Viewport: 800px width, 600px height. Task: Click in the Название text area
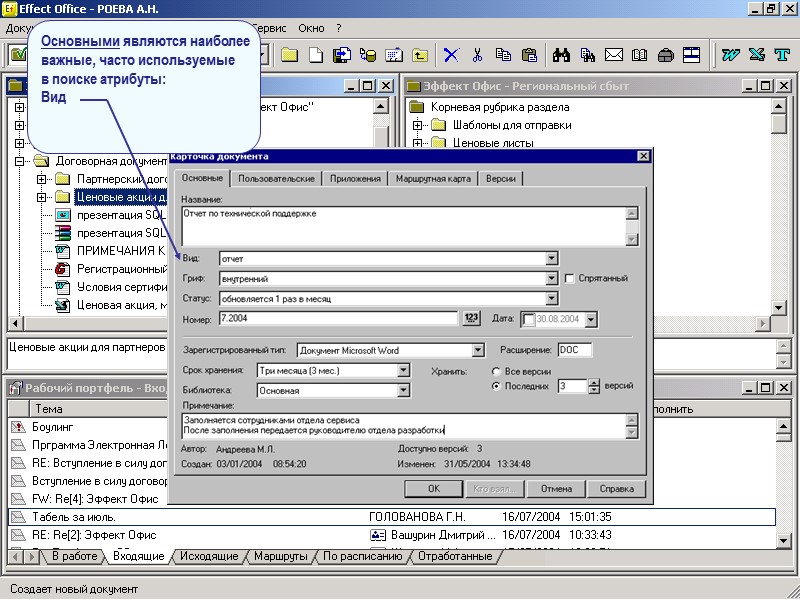(x=404, y=226)
